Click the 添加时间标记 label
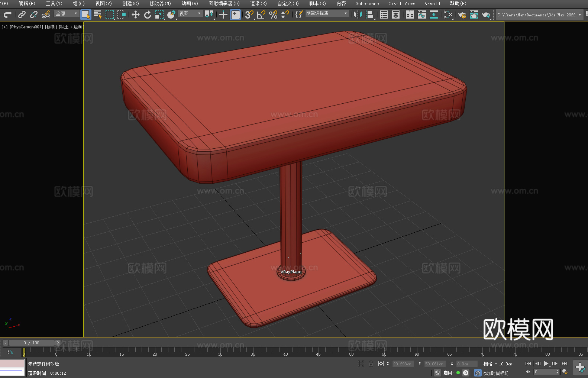This screenshot has height=378, width=588. [x=495, y=373]
